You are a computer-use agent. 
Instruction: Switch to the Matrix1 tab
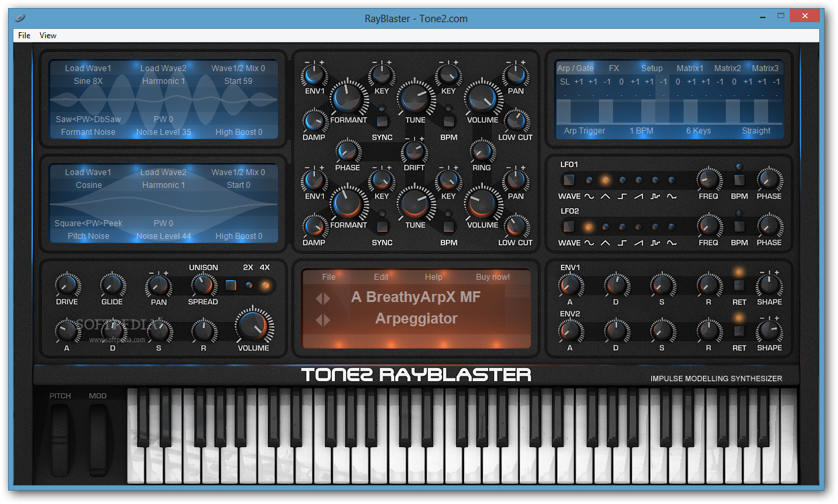(x=690, y=68)
